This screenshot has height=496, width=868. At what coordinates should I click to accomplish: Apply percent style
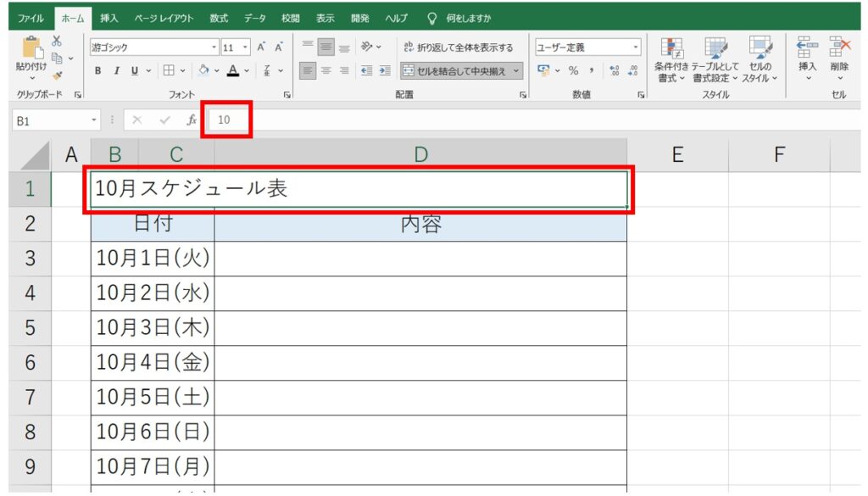[574, 70]
